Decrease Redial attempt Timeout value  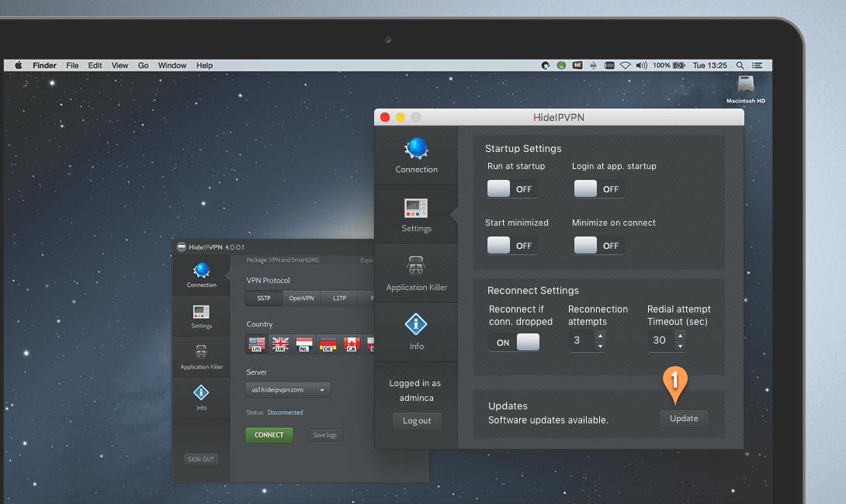[x=680, y=346]
